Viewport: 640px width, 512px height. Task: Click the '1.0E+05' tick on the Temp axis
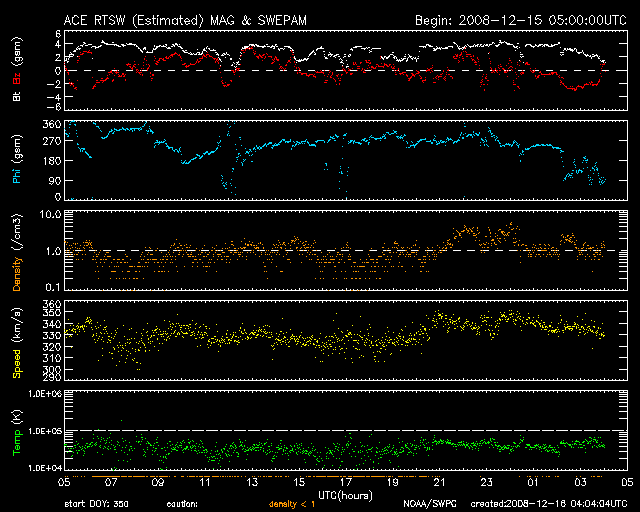tap(45, 431)
